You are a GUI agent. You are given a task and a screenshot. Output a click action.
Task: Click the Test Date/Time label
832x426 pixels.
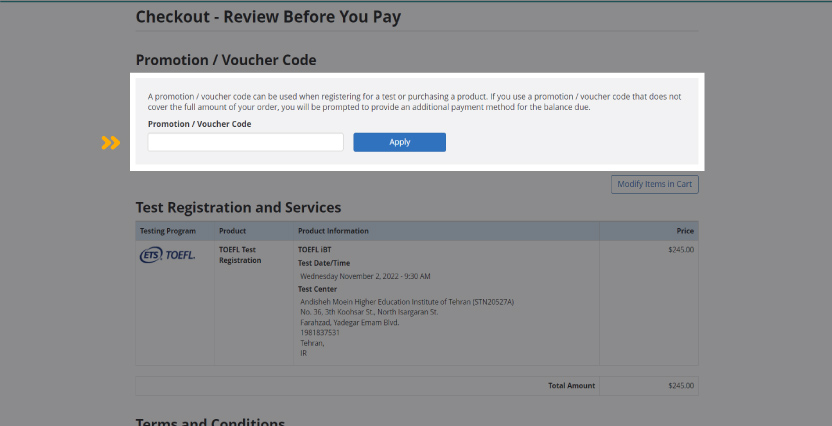(x=324, y=263)
